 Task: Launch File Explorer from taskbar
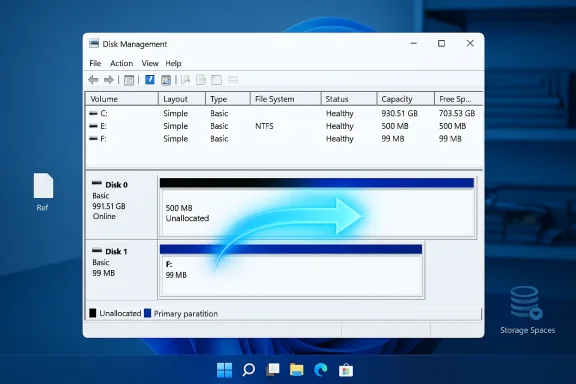pos(296,370)
